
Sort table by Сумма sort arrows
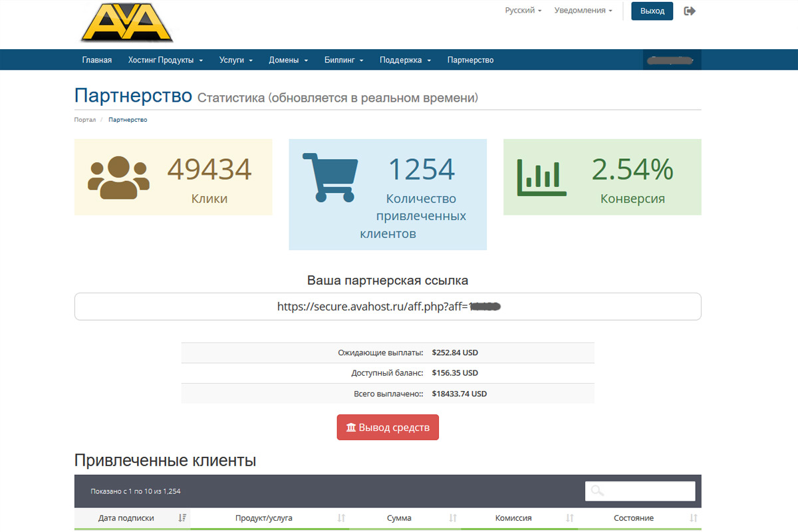tap(453, 518)
